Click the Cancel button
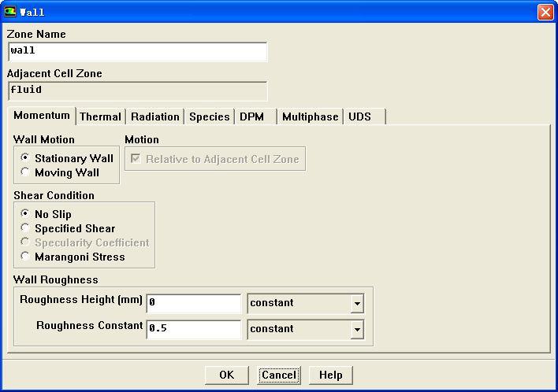The image size is (558, 392). tap(279, 375)
